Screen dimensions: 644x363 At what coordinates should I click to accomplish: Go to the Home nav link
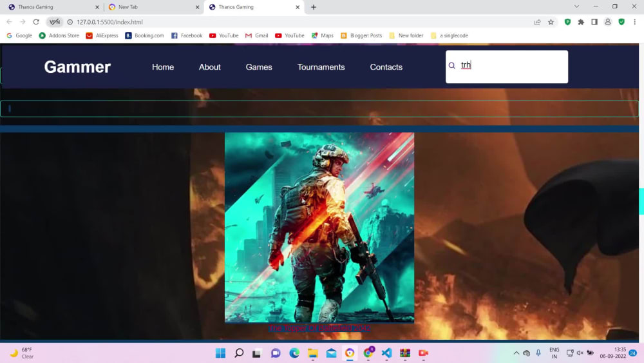163,67
